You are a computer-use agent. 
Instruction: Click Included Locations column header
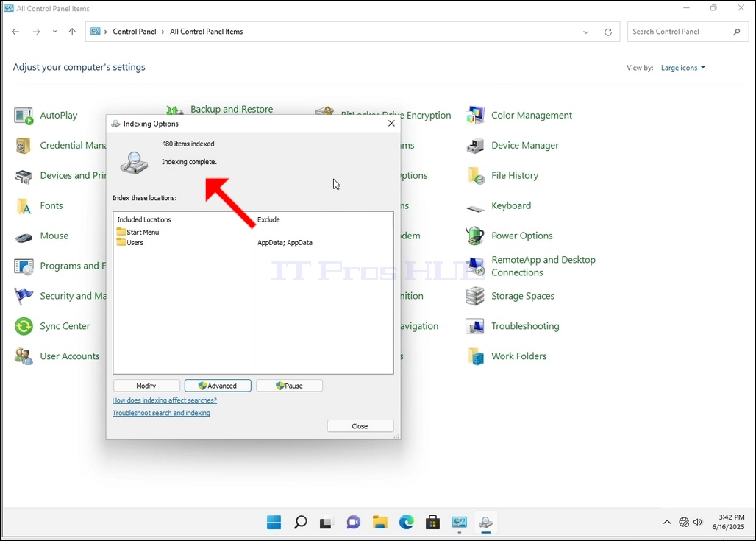144,219
